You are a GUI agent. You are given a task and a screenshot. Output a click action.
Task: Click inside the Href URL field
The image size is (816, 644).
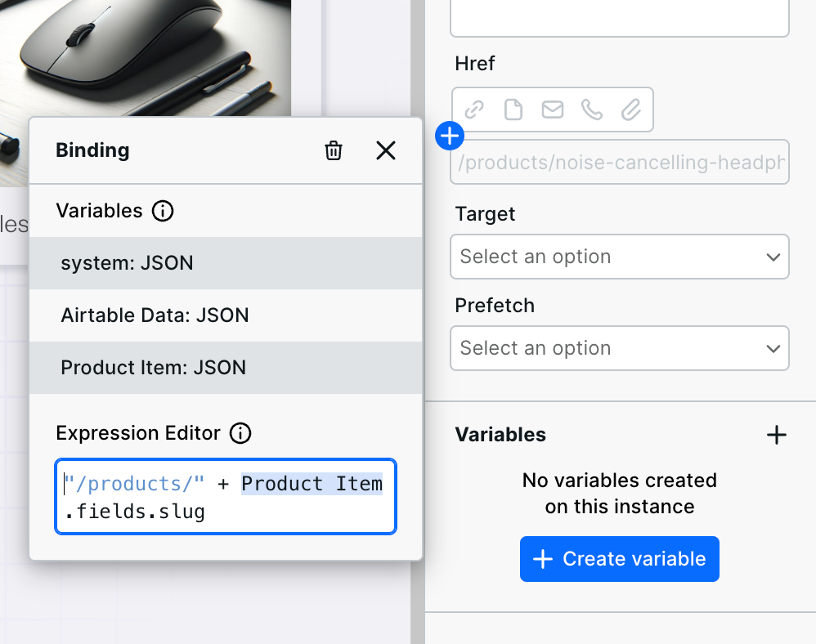point(619,162)
